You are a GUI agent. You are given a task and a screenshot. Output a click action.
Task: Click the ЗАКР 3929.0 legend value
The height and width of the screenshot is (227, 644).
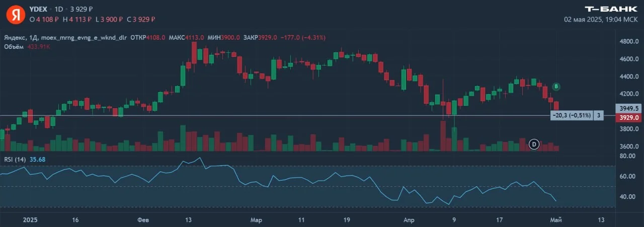coord(260,38)
